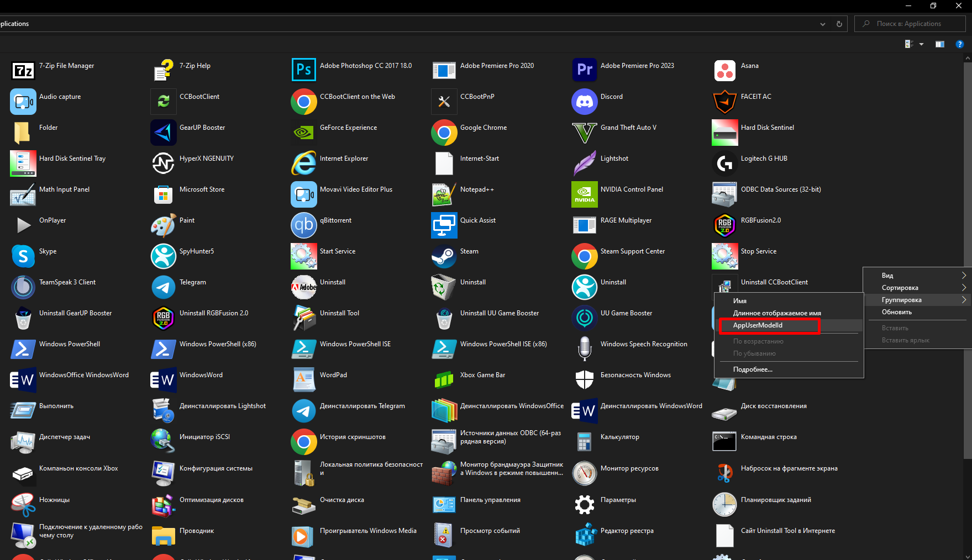972x560 pixels.
Task: Expand the Вид submenu
Action: point(917,276)
